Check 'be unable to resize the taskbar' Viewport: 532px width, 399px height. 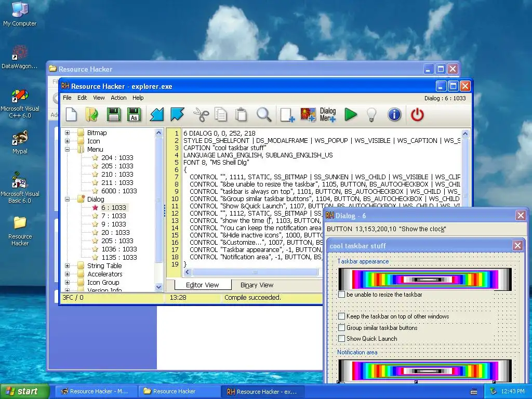(x=342, y=295)
